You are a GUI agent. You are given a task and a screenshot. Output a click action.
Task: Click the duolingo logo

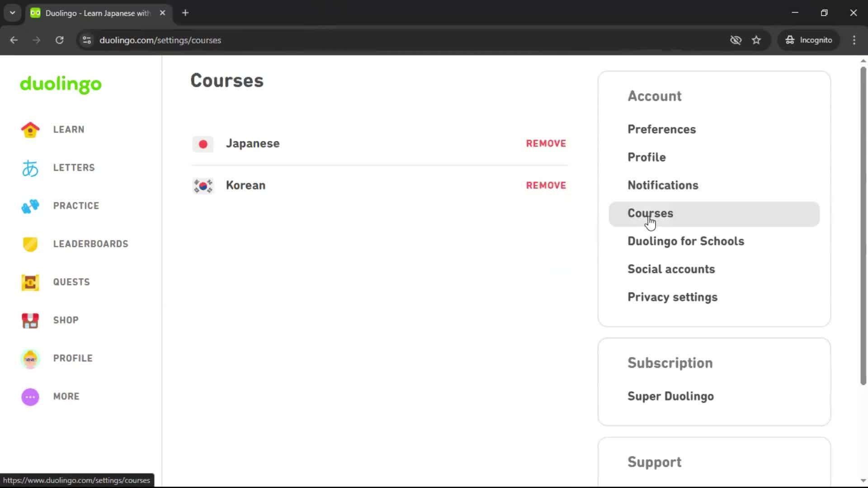pyautogui.click(x=61, y=84)
